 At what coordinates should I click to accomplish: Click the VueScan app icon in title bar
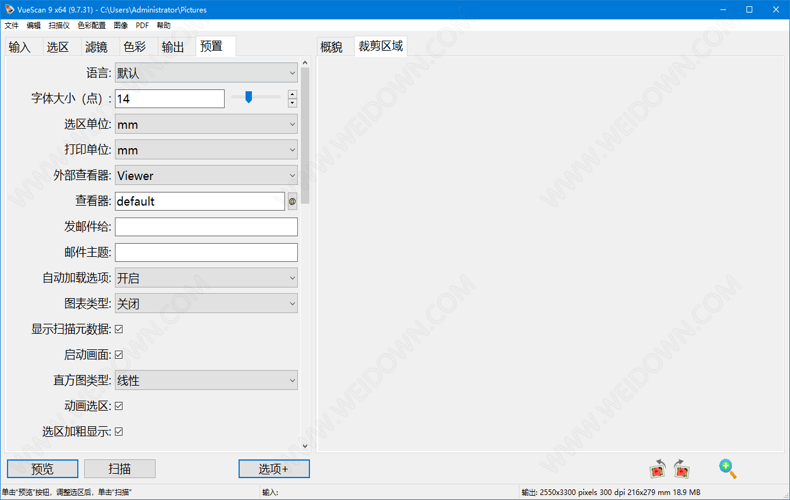click(x=9, y=9)
